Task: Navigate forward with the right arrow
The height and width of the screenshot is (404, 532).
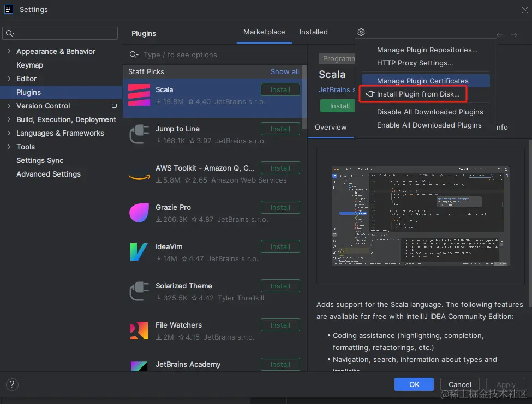Action: pyautogui.click(x=514, y=35)
